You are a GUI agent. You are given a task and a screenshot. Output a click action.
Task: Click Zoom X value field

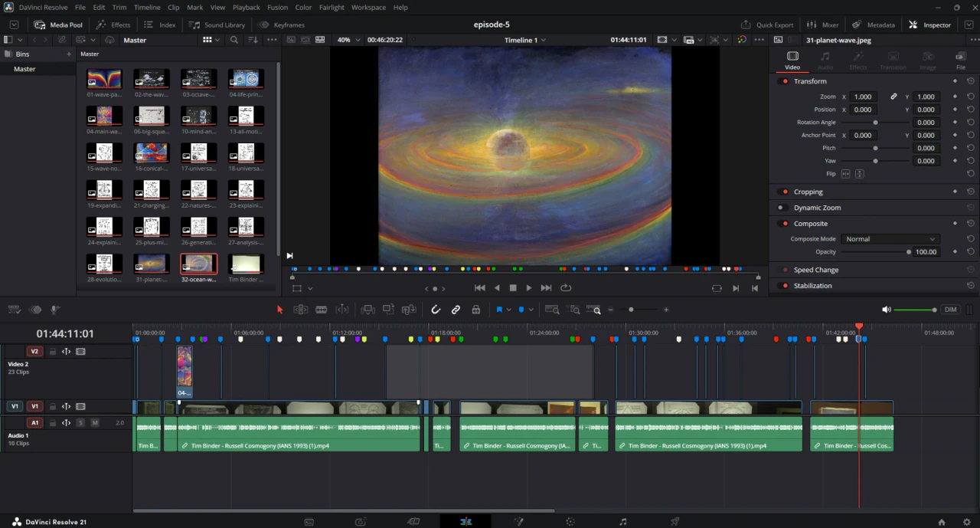[863, 97]
